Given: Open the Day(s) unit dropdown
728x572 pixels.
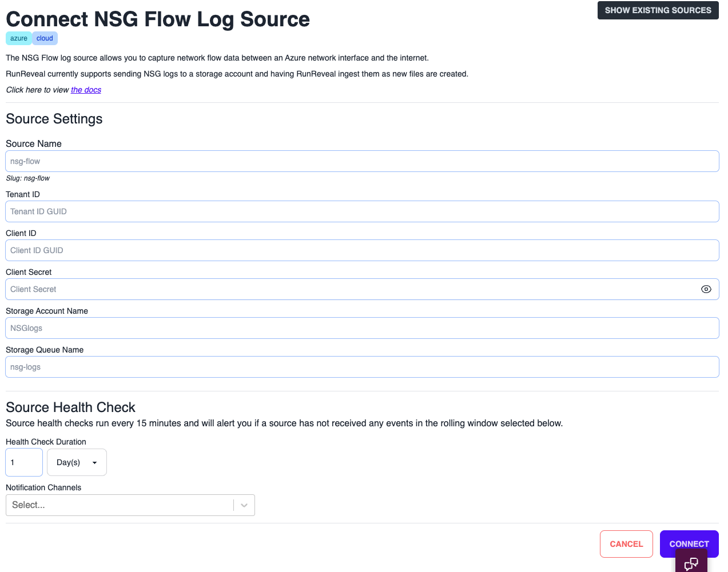Looking at the screenshot, I should coord(77,462).
